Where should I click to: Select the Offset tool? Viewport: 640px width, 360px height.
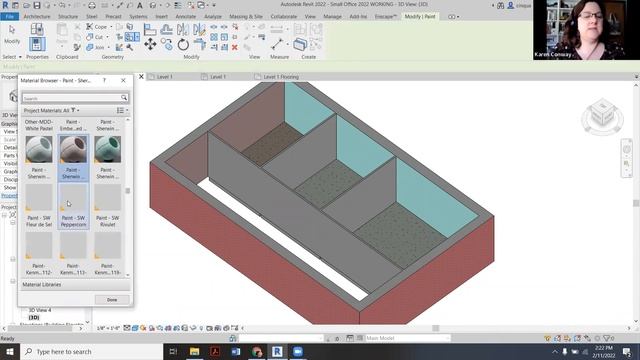166,29
